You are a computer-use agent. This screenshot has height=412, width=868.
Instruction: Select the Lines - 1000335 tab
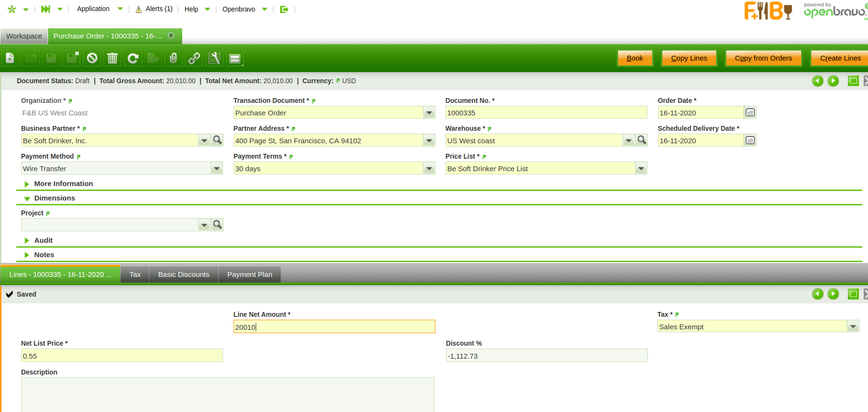[60, 275]
